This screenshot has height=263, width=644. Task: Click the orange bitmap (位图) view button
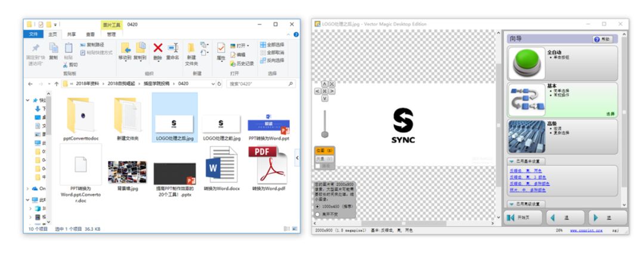(x=324, y=151)
